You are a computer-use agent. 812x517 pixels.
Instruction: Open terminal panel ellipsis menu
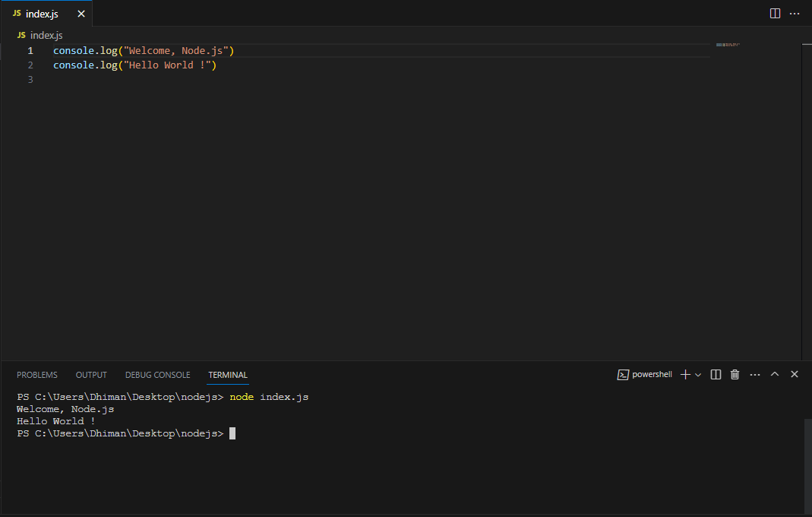click(755, 374)
